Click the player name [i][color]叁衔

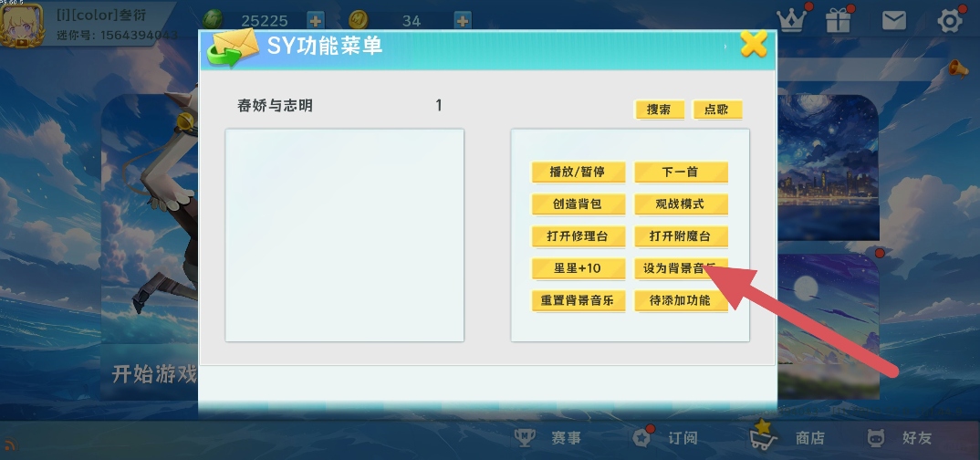(101, 15)
